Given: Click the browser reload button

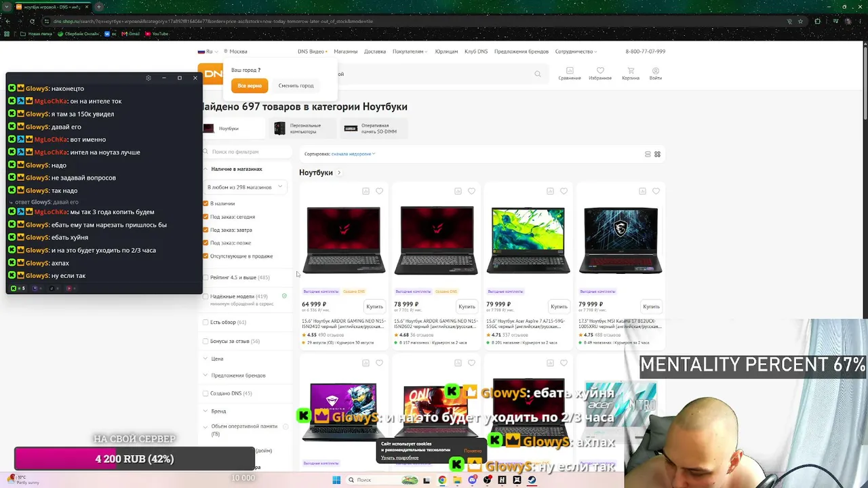Looking at the screenshot, I should pos(32,21).
